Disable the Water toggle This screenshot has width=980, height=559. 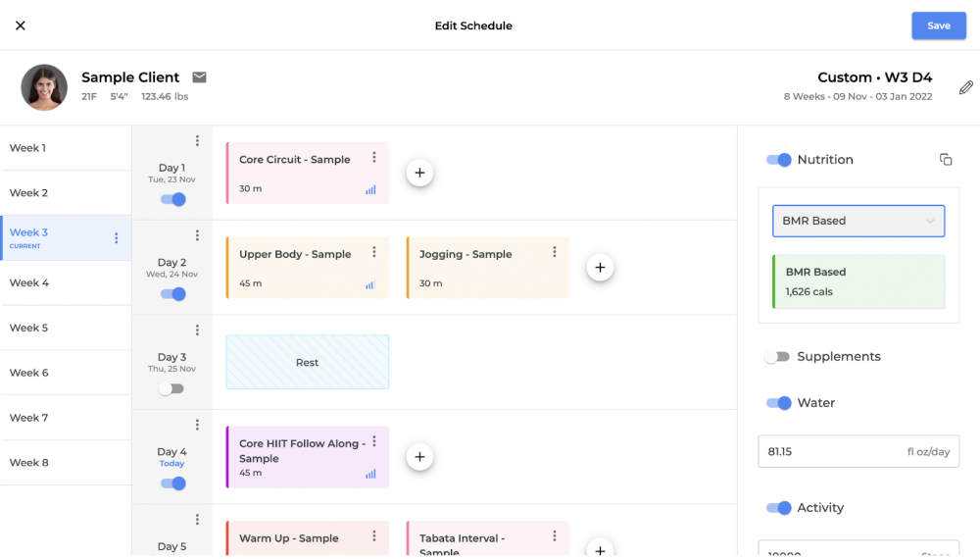[779, 403]
